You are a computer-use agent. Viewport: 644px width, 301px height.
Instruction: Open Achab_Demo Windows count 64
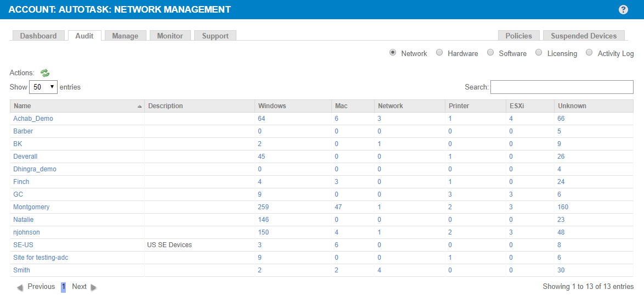pos(262,119)
